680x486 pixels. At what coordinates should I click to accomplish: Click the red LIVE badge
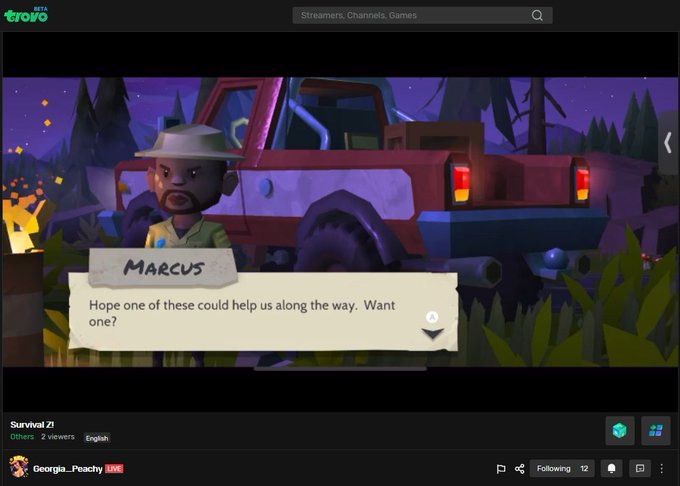point(114,469)
